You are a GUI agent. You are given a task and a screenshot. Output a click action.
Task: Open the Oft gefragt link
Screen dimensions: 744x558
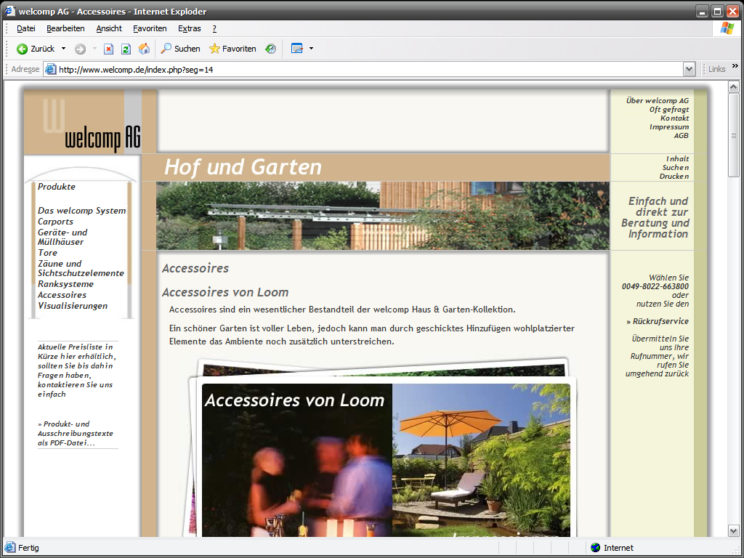[669, 109]
